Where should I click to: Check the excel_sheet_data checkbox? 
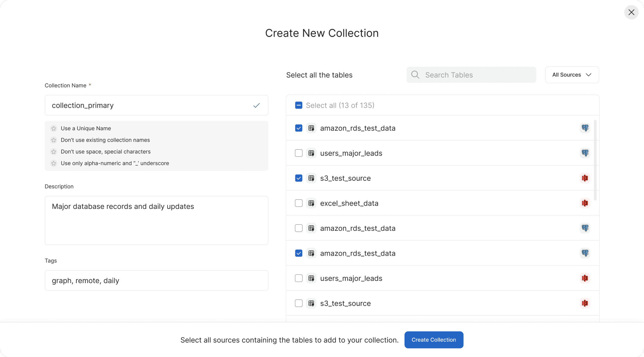[x=299, y=203]
